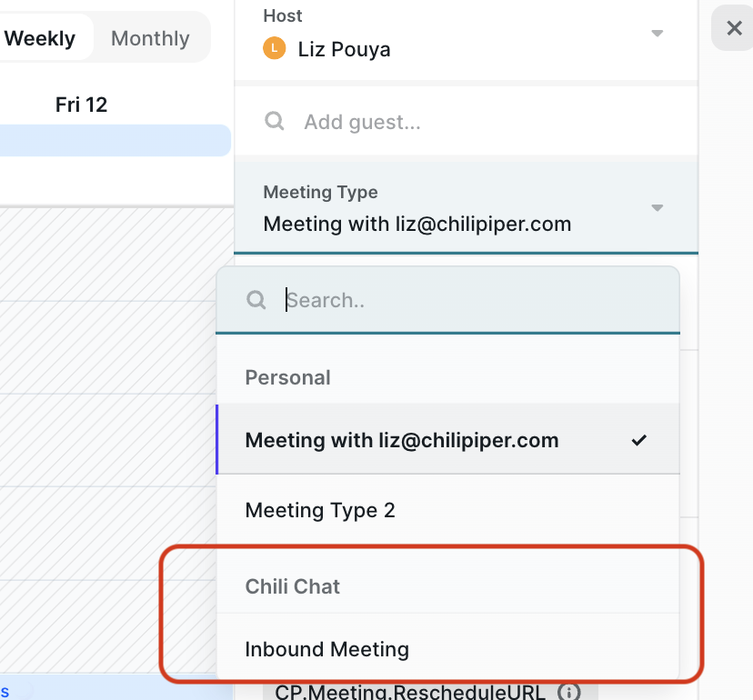Open the Meeting Type field showing liz@chilipiper.com
Screen dimensions: 753x700
pyautogui.click(x=466, y=207)
